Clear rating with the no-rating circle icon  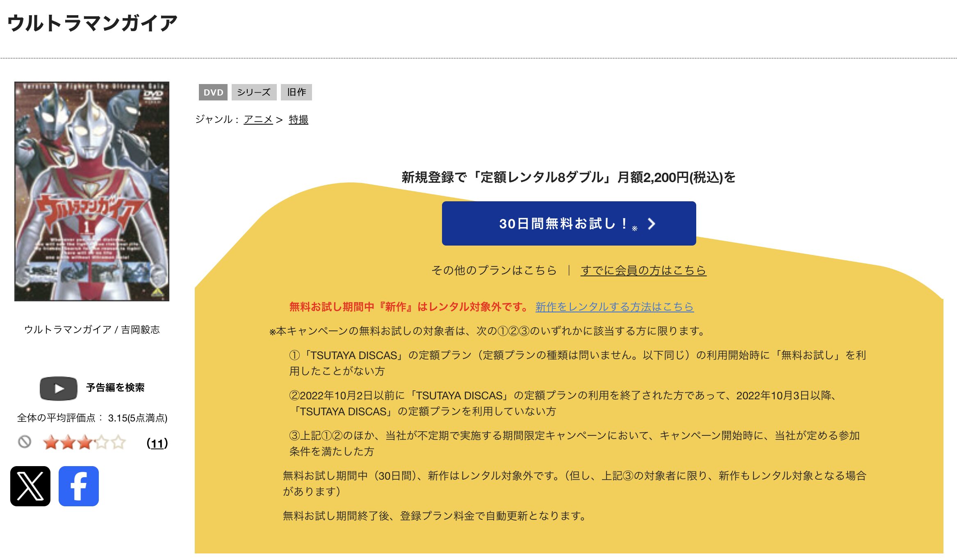pos(25,442)
